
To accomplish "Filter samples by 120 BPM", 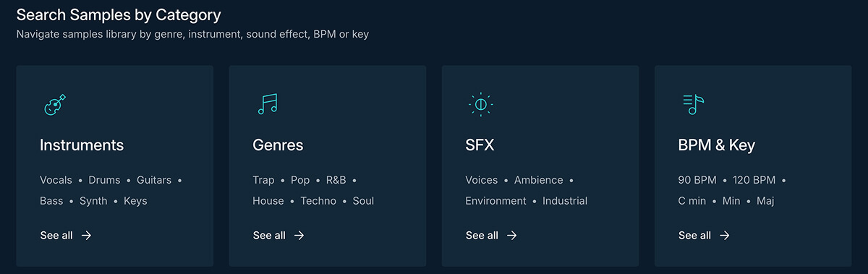I will click(x=754, y=180).
